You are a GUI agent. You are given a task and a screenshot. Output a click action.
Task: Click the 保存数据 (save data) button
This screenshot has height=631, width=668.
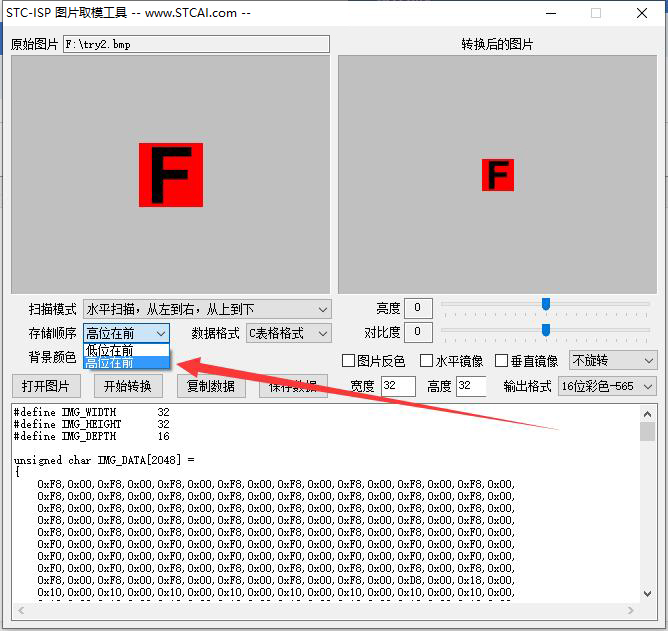coord(293,386)
